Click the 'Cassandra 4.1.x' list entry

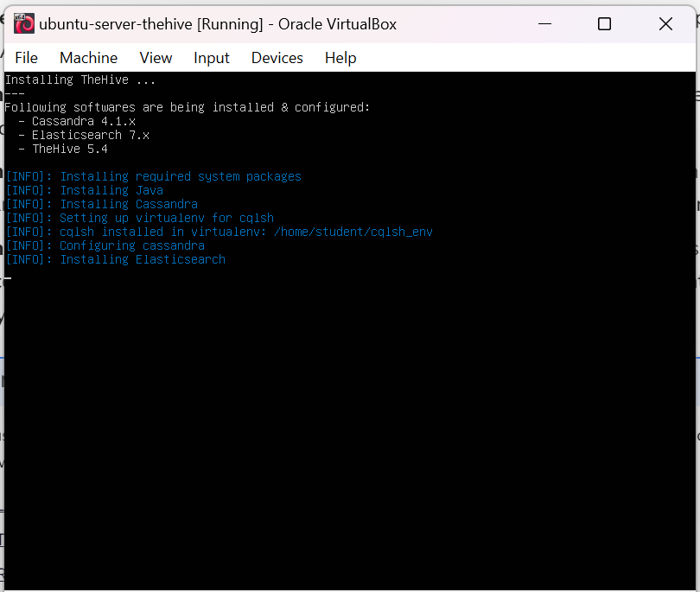click(84, 121)
